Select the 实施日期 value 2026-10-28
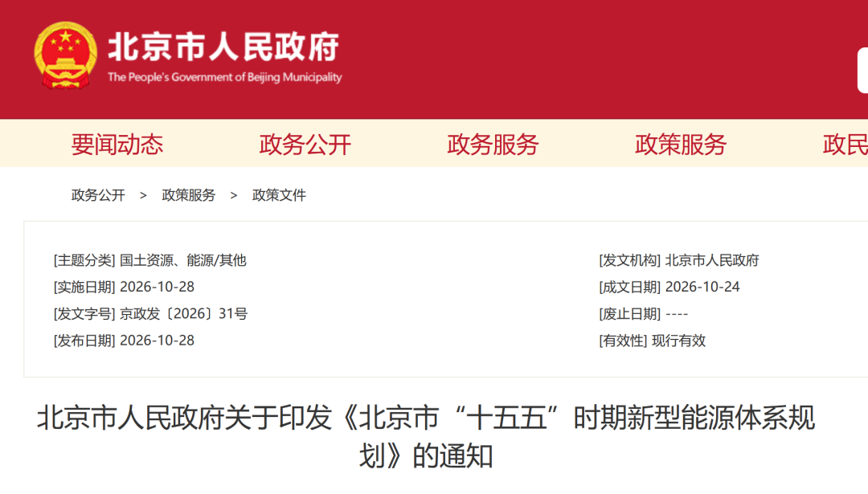Viewport: 868px width, 494px height. (x=158, y=287)
